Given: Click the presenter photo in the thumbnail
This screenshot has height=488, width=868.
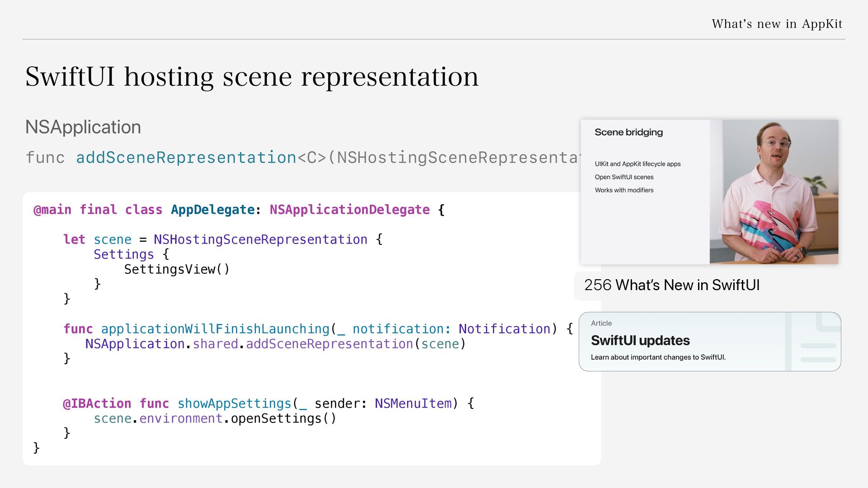Looking at the screenshot, I should (x=774, y=192).
